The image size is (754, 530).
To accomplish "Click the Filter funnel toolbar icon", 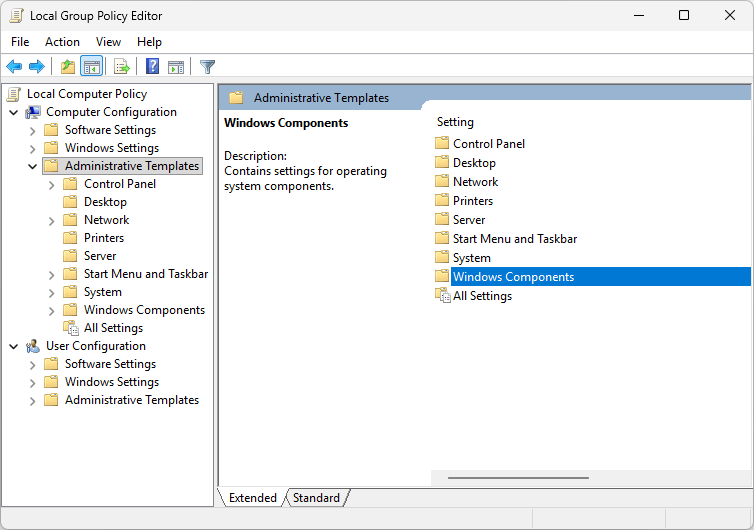I will pos(207,66).
